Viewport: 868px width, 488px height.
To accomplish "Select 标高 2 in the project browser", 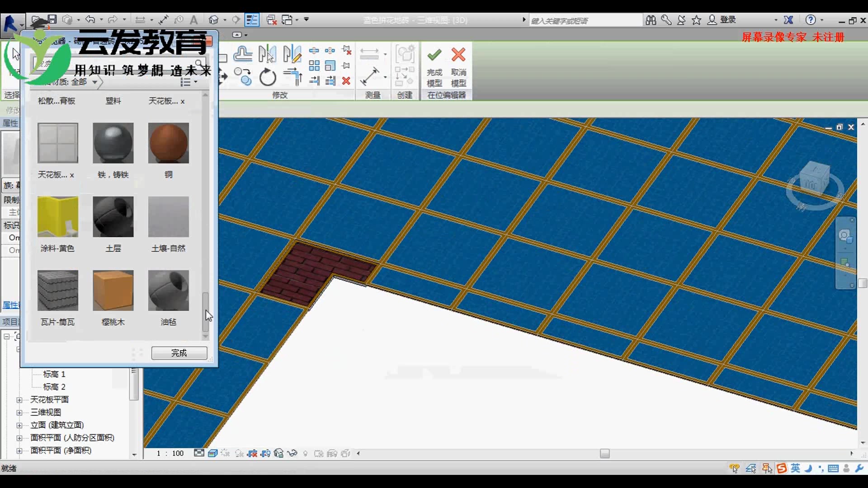I will click(x=54, y=387).
